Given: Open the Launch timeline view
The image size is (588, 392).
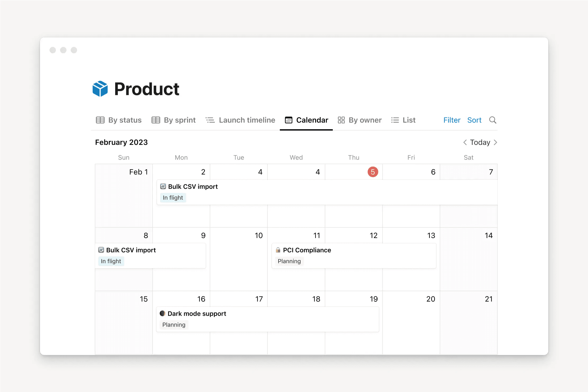Looking at the screenshot, I should click(247, 120).
